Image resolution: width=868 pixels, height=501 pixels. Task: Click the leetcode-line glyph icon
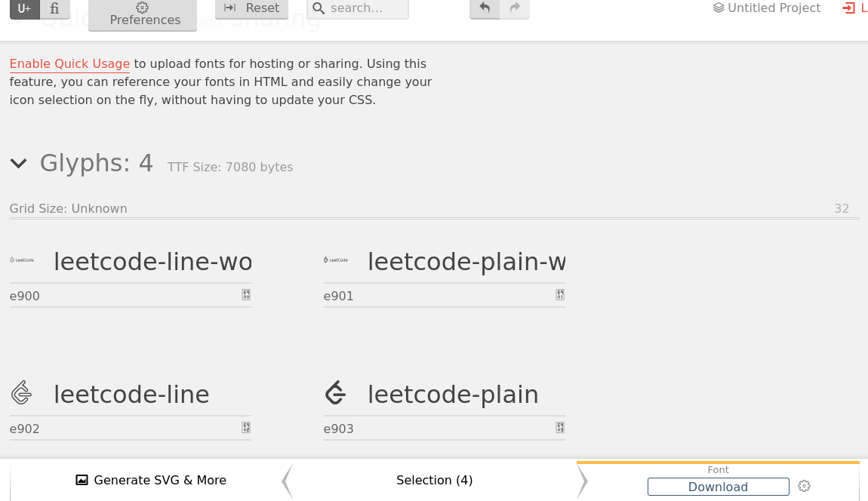click(22, 393)
